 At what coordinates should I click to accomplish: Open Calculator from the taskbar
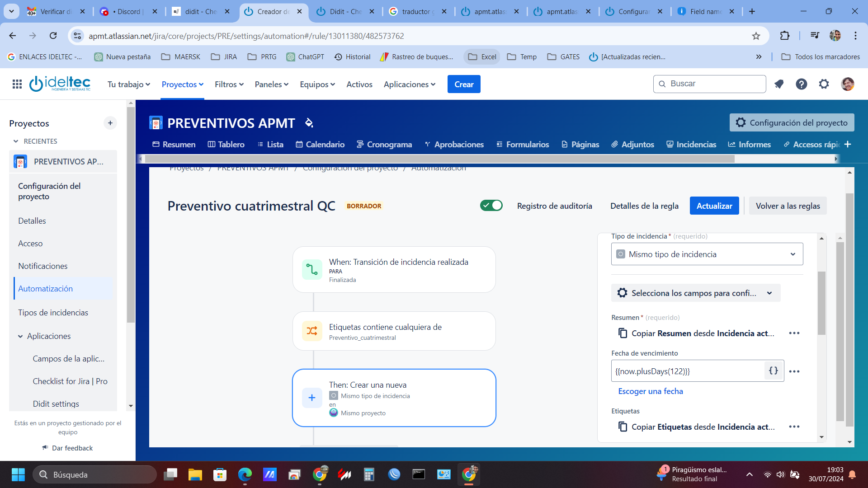point(369,474)
